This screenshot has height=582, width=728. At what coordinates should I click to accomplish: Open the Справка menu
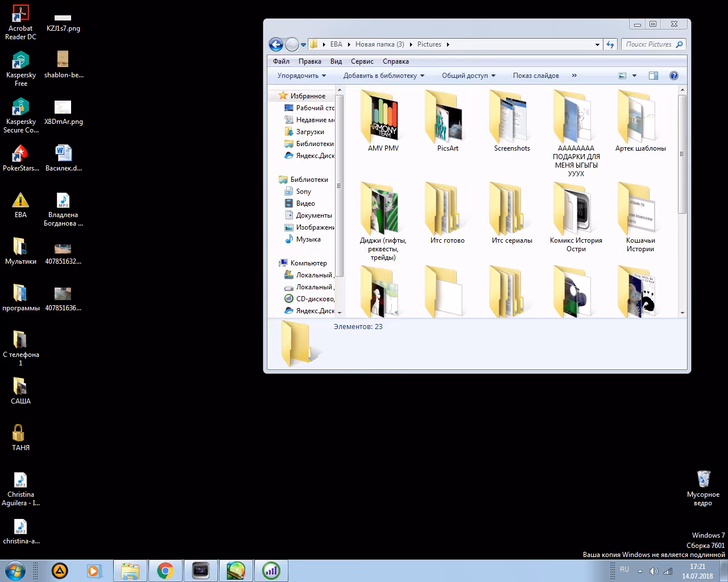pos(396,61)
